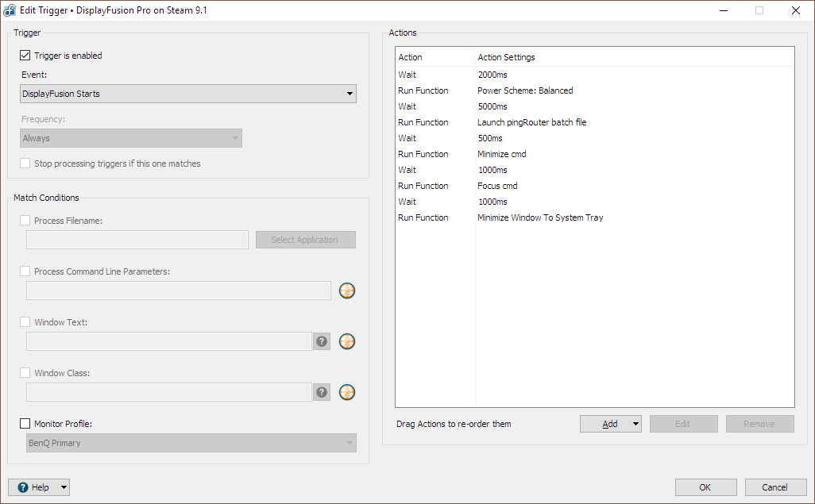Tick the Process Filename checkbox
The image size is (815, 504).
[25, 221]
